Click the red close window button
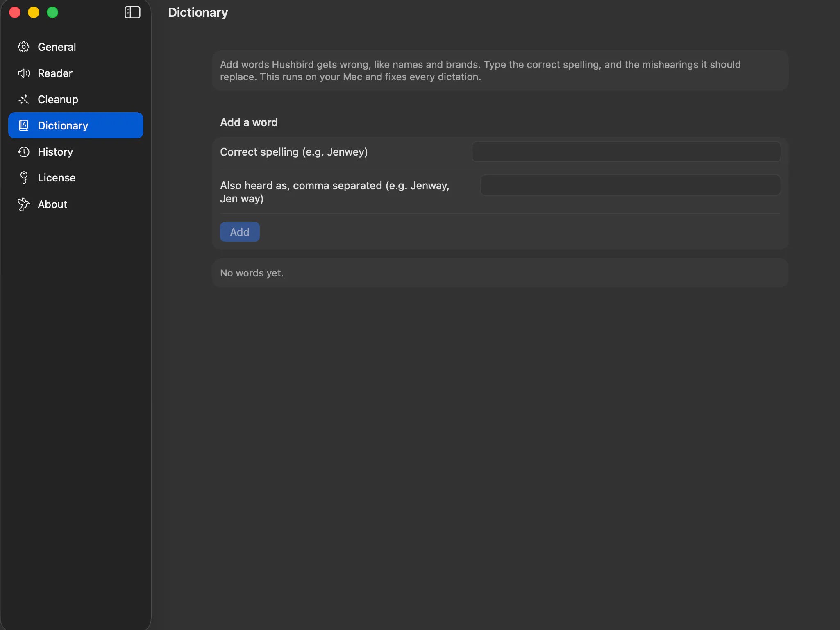The width and height of the screenshot is (840, 630). click(15, 12)
